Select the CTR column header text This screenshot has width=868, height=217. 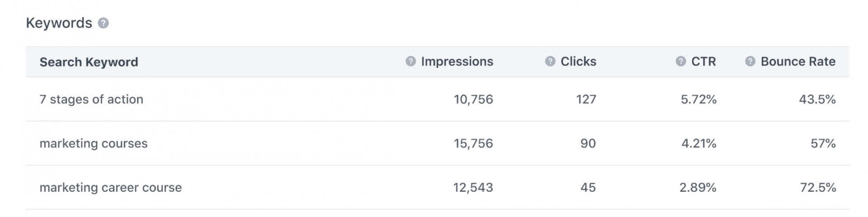tap(703, 62)
